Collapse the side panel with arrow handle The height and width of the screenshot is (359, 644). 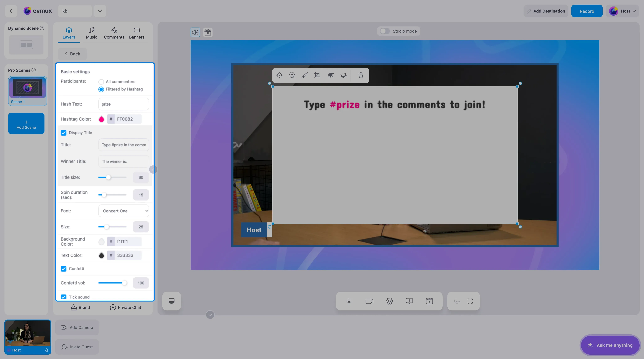[x=153, y=169]
